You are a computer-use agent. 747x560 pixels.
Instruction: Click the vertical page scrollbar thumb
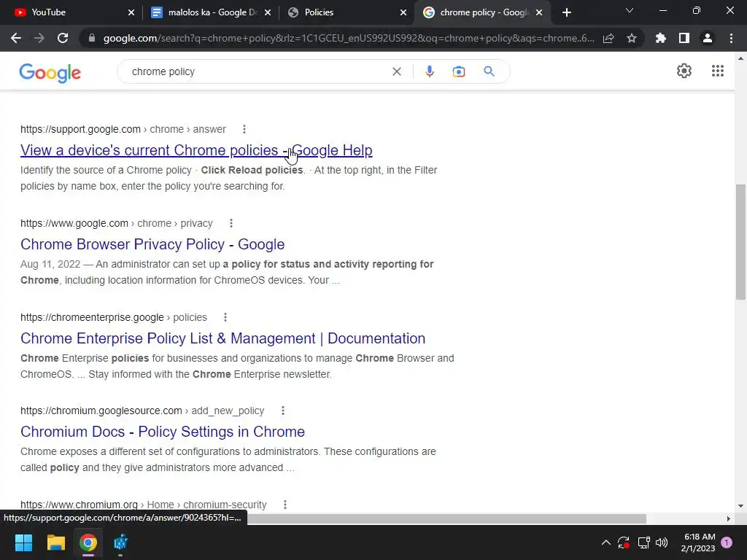tap(740, 242)
